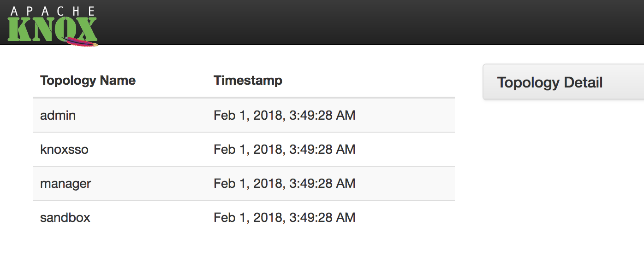Select the manager topology name
This screenshot has height=256, width=644.
click(x=66, y=184)
